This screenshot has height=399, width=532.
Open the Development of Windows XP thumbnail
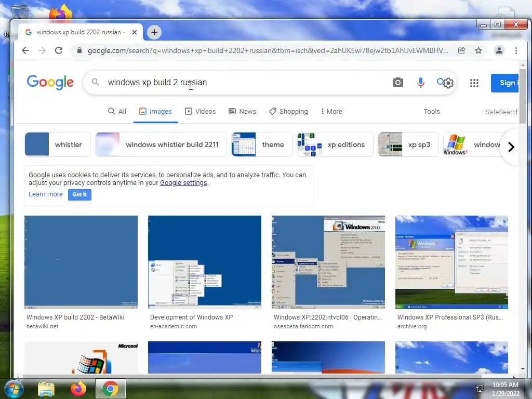coord(205,262)
